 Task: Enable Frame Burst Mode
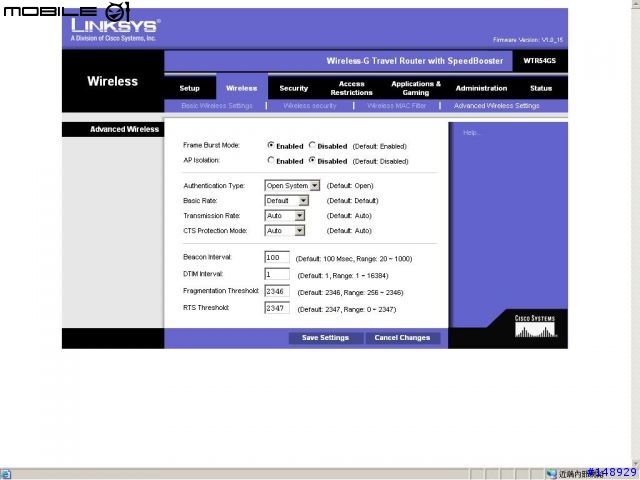pyautogui.click(x=271, y=145)
